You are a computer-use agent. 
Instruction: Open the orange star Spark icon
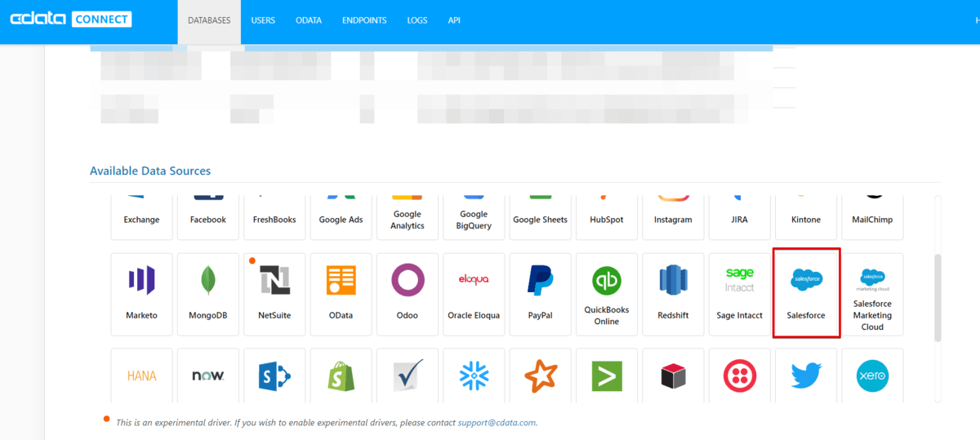coord(540,376)
